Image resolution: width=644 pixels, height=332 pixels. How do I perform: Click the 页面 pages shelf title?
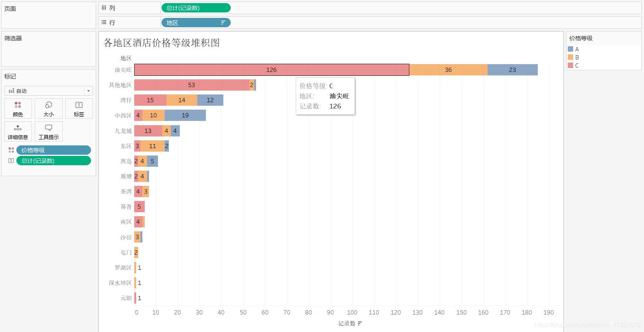(10, 9)
